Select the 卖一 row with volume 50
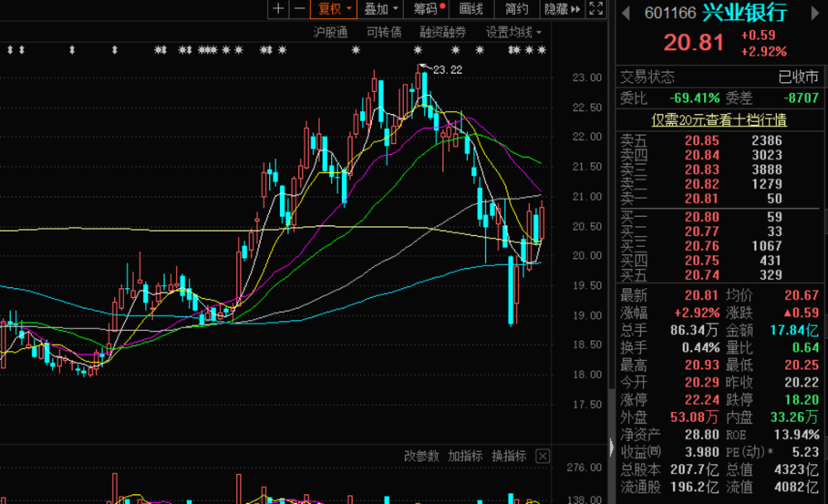This screenshot has height=504, width=828. [x=718, y=199]
